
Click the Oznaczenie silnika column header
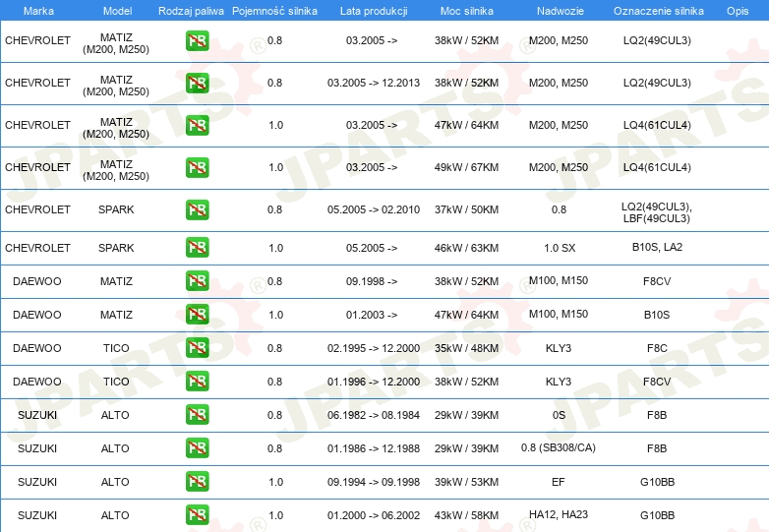659,11
